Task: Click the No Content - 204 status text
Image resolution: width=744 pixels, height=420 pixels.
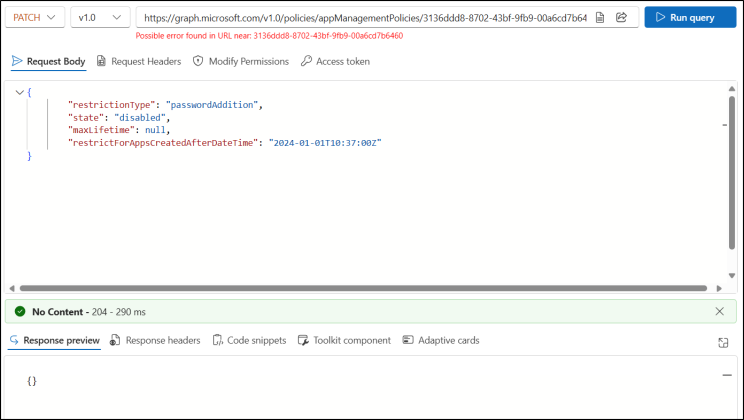Action: (89, 312)
